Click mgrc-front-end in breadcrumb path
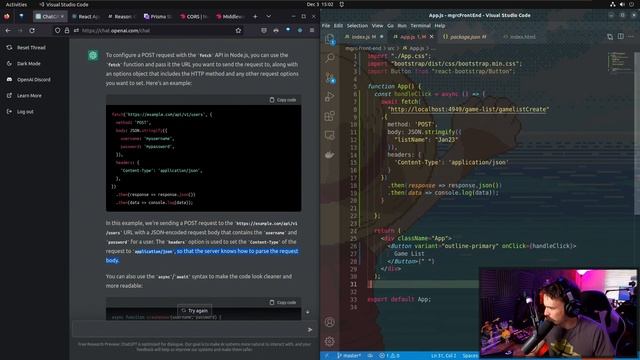This screenshot has width=640, height=360. [363, 48]
